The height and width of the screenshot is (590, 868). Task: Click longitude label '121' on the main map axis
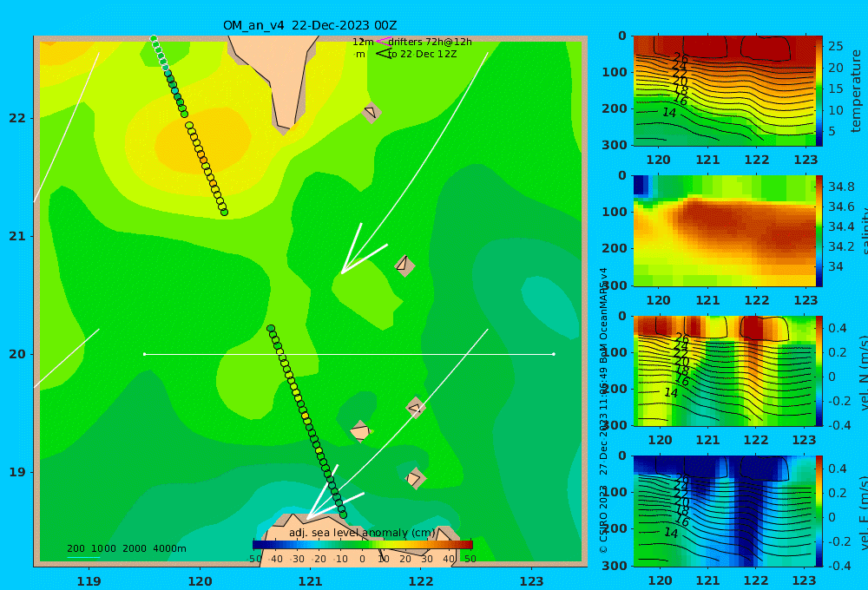click(x=310, y=581)
